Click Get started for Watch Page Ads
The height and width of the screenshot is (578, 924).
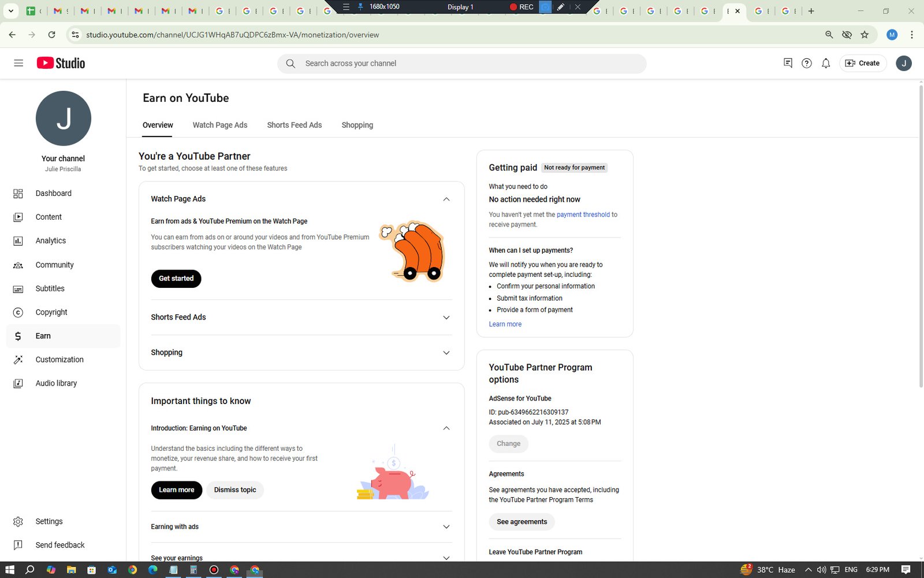coord(176,279)
